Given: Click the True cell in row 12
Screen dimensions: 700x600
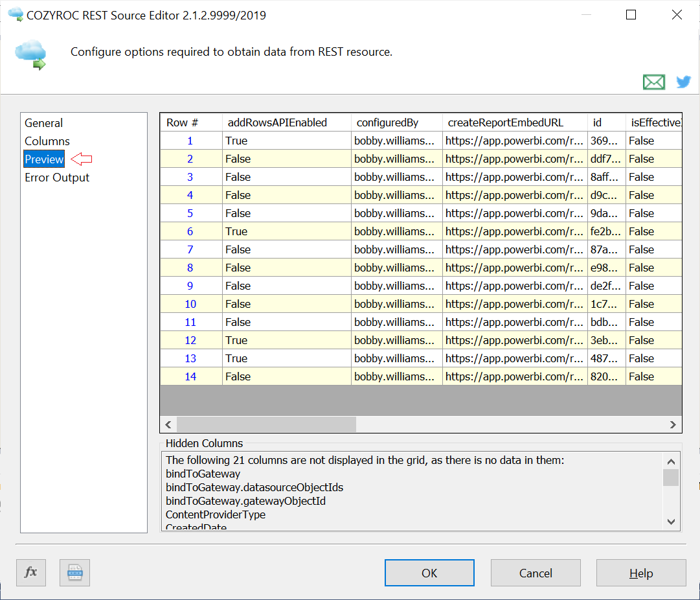Looking at the screenshot, I should (286, 340).
